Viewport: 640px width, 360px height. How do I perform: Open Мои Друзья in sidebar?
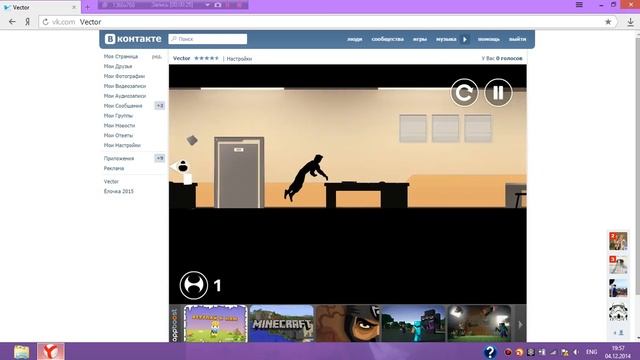pyautogui.click(x=118, y=66)
